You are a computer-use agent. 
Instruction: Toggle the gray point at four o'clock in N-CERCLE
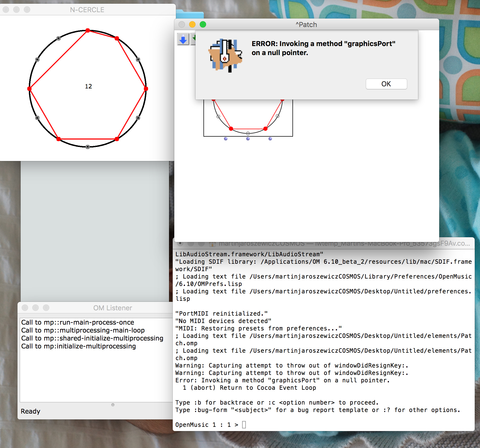coord(138,118)
